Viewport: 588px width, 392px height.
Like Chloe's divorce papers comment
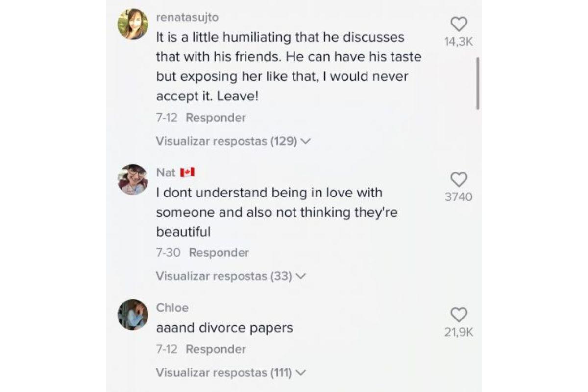tap(459, 315)
